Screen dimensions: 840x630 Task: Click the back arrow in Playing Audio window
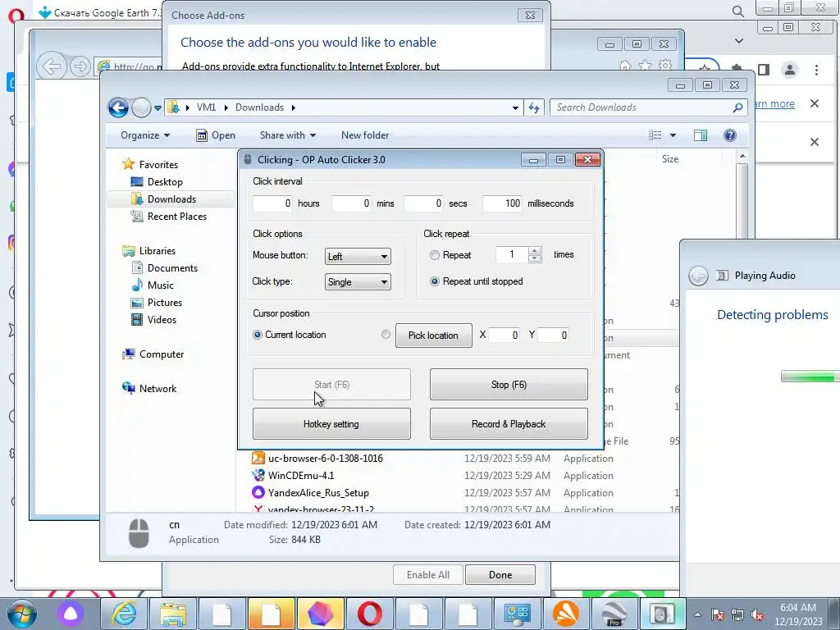[698, 276]
